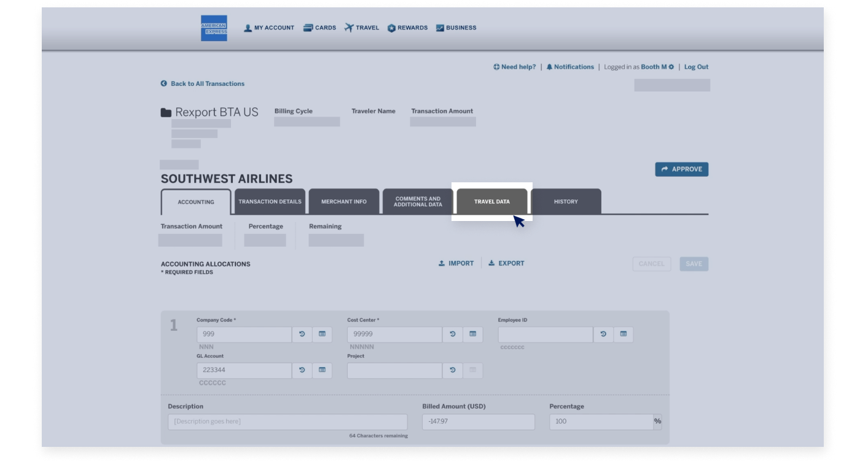Screen dimensions: 868x461
Task: Click the Approve button
Action: pyautogui.click(x=682, y=169)
